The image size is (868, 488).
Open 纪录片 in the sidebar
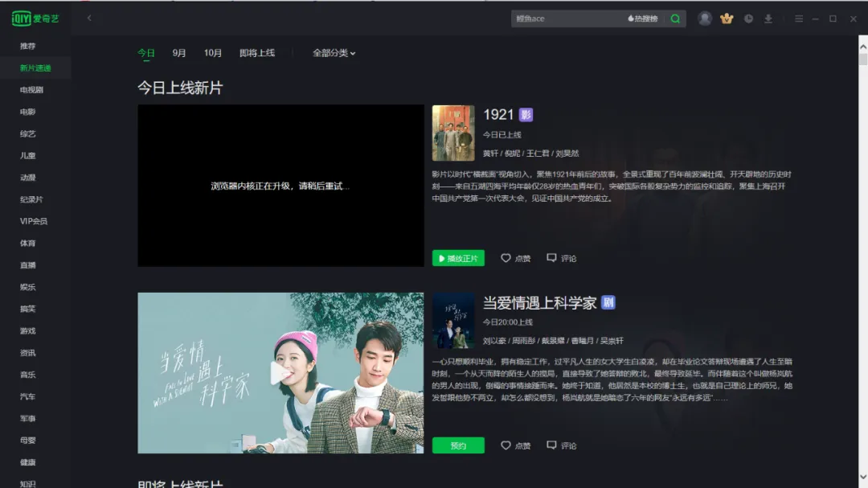tap(31, 199)
